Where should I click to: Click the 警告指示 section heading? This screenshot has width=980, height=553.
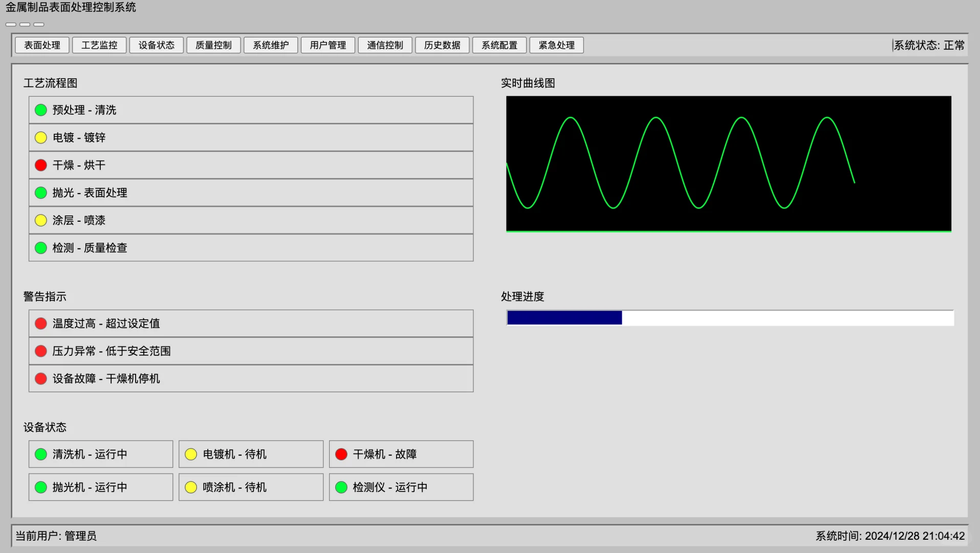coord(45,296)
